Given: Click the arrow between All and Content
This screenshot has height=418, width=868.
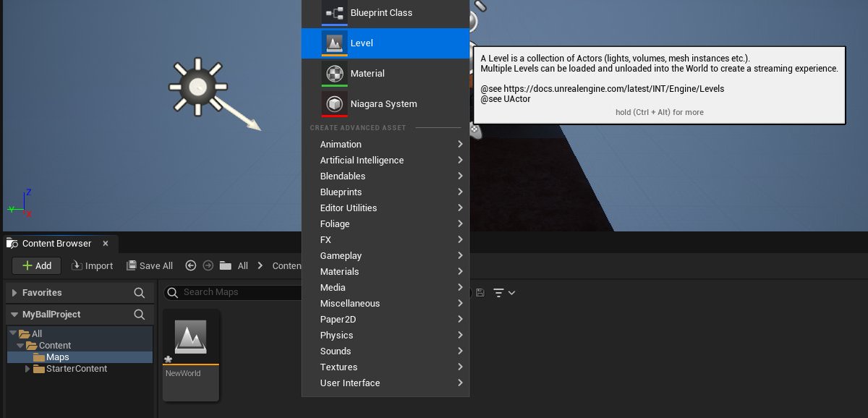Looking at the screenshot, I should pos(260,265).
